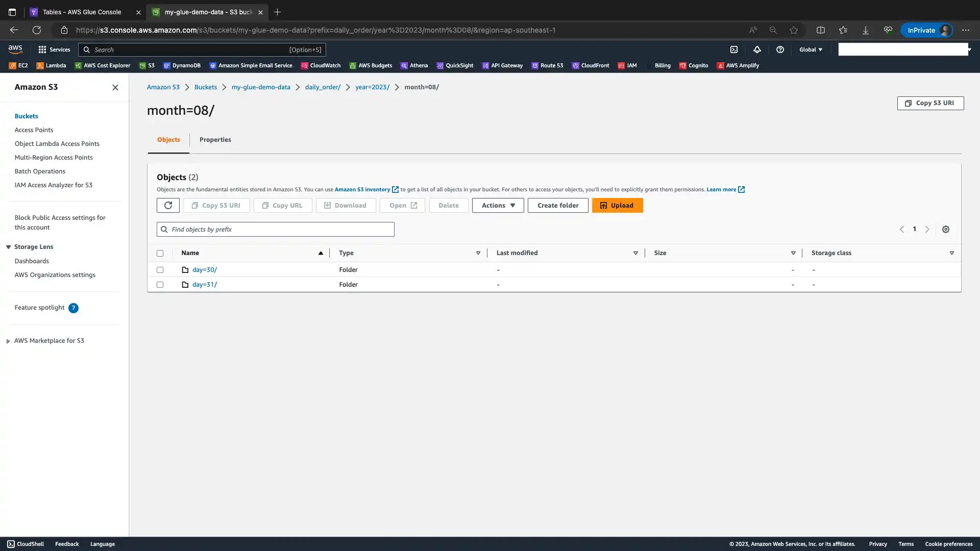Open the Lambda service shortcut

51,65
